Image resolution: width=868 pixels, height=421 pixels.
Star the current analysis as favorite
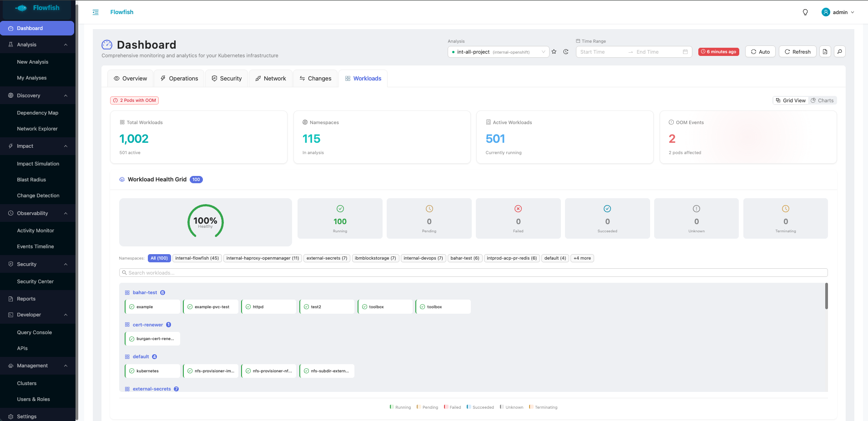coord(554,52)
